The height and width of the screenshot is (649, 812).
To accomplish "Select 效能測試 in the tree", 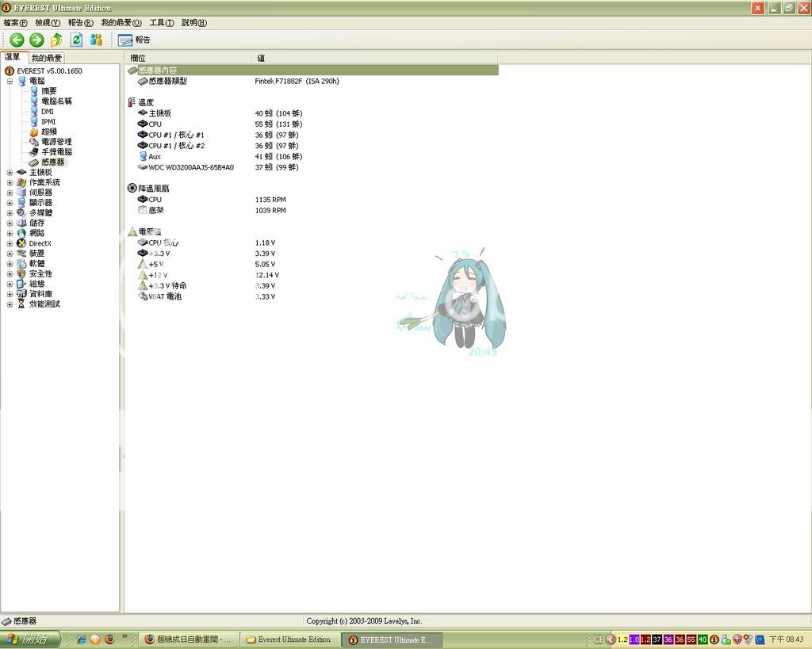I will 44,304.
